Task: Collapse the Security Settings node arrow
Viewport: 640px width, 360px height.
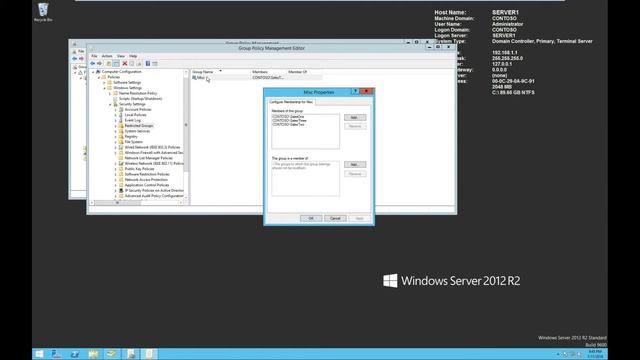Action: coord(110,104)
